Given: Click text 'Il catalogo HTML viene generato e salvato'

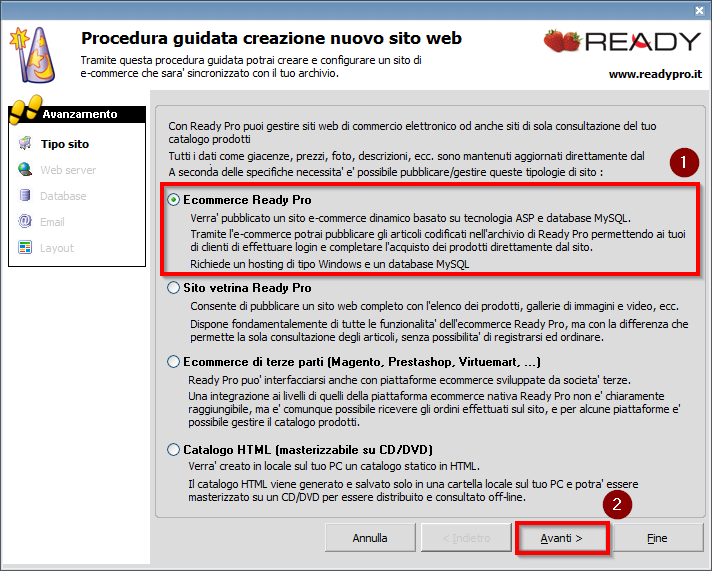Looking at the screenshot, I should pyautogui.click(x=295, y=484).
